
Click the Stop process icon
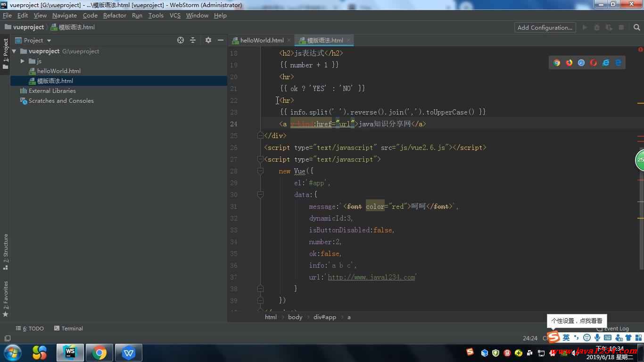pyautogui.click(x=621, y=27)
